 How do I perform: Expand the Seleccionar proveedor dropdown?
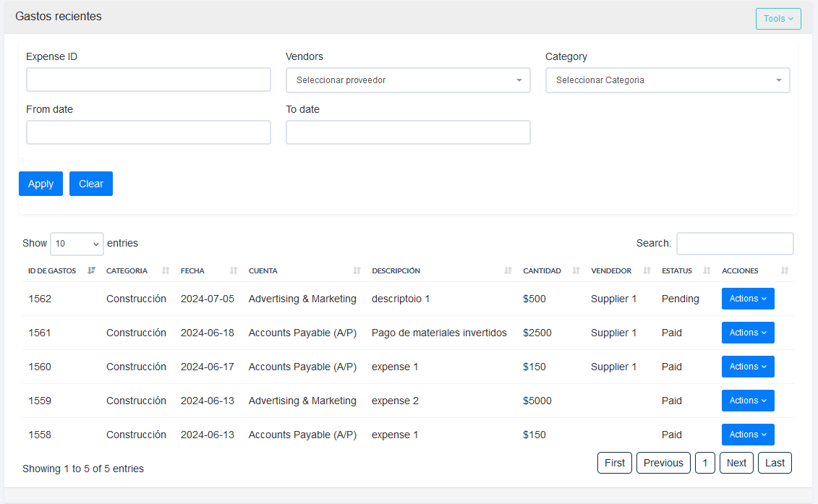coord(408,80)
